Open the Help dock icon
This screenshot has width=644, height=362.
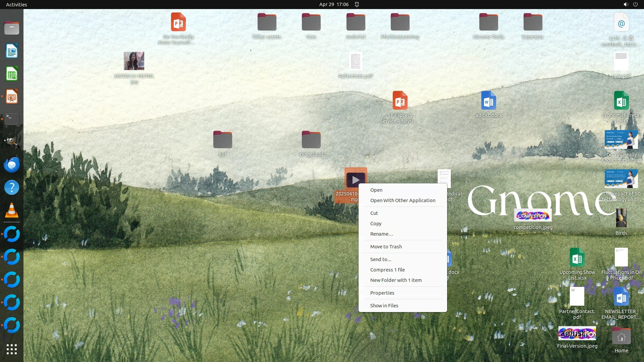pyautogui.click(x=12, y=187)
